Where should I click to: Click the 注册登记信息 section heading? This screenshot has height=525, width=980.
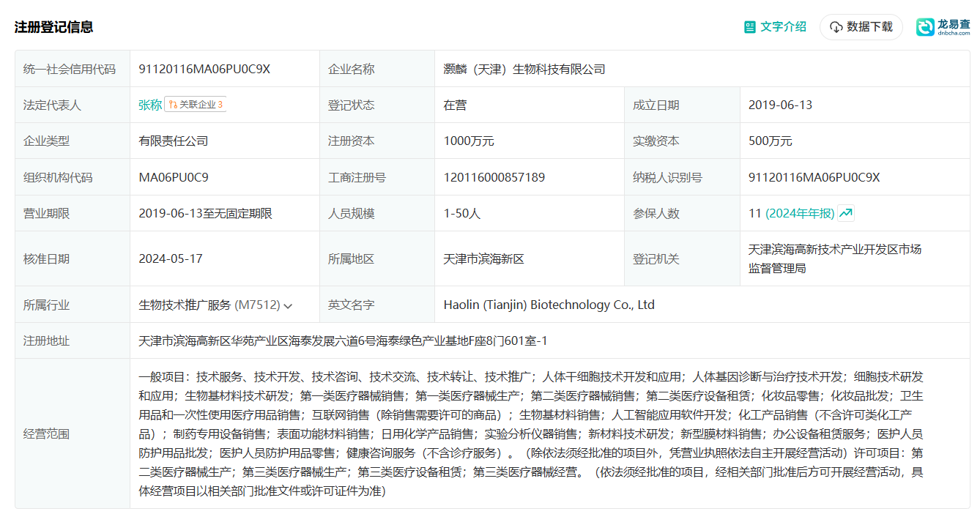click(53, 27)
